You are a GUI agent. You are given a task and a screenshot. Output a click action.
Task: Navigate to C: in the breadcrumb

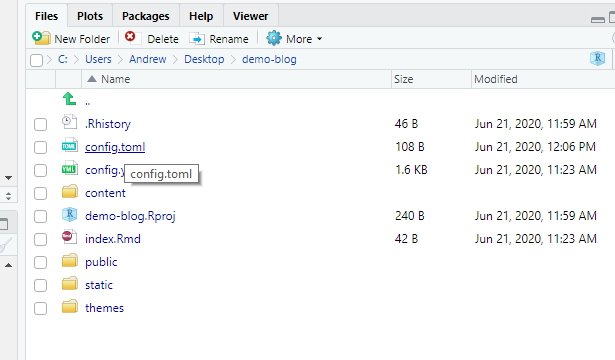coord(63,59)
